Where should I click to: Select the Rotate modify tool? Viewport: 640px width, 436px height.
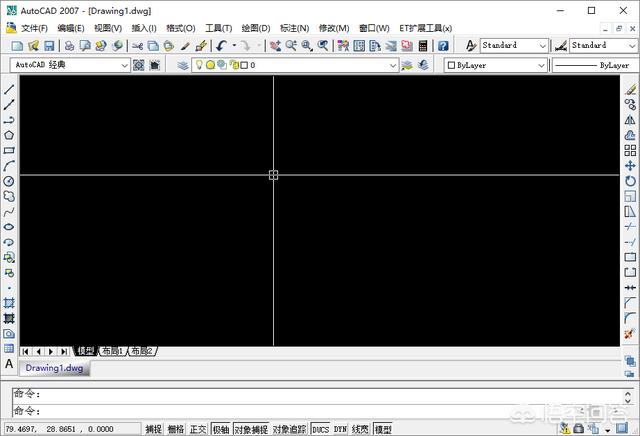coord(630,181)
